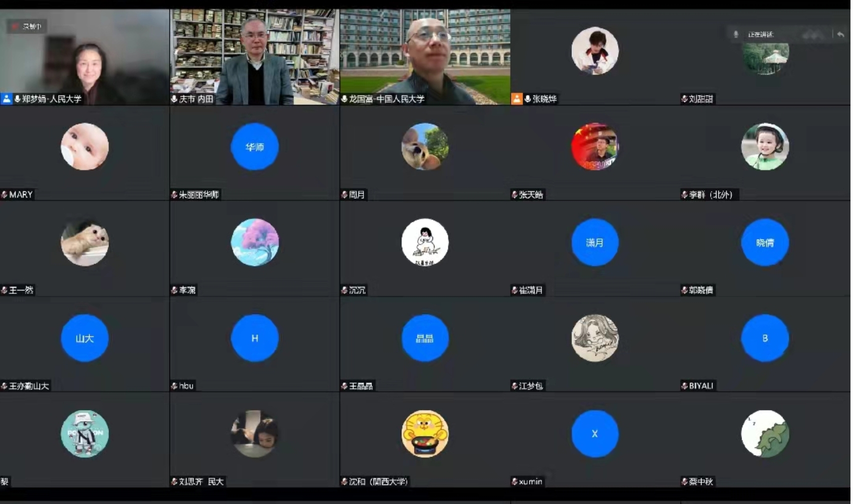Screen dimensions: 853x504
Task: Select the blue 山大 avatar of 王亦勤山大
Action: coord(84,338)
